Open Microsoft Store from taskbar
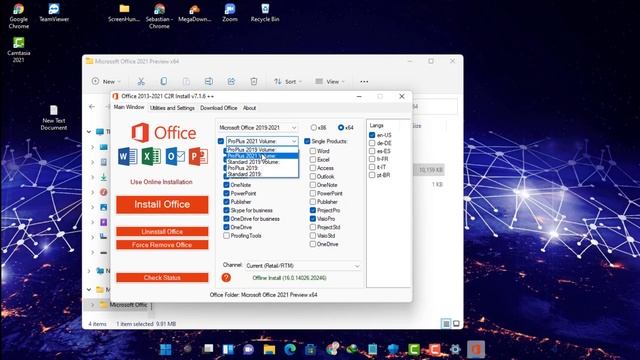Screen dimensions: 640x360 [311, 349]
